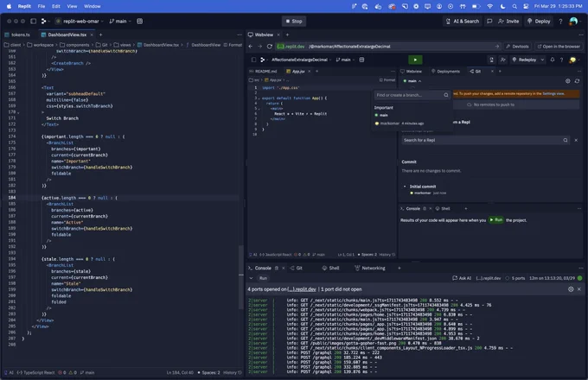This screenshot has width=588, height=380.
Task: Click the Find or create a branch field
Action: pos(412,95)
